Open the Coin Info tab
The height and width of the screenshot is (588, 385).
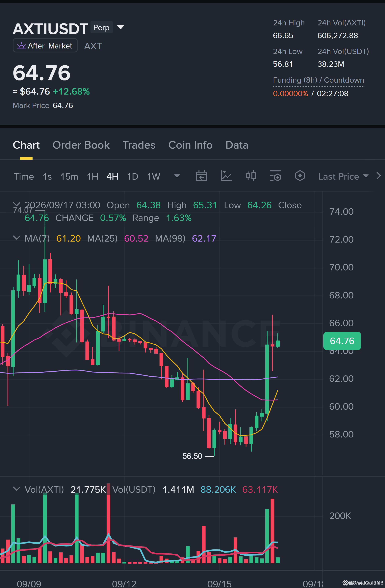point(190,145)
